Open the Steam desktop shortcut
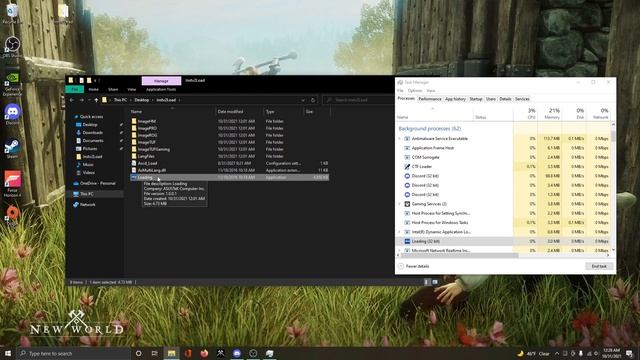 pyautogui.click(x=12, y=149)
